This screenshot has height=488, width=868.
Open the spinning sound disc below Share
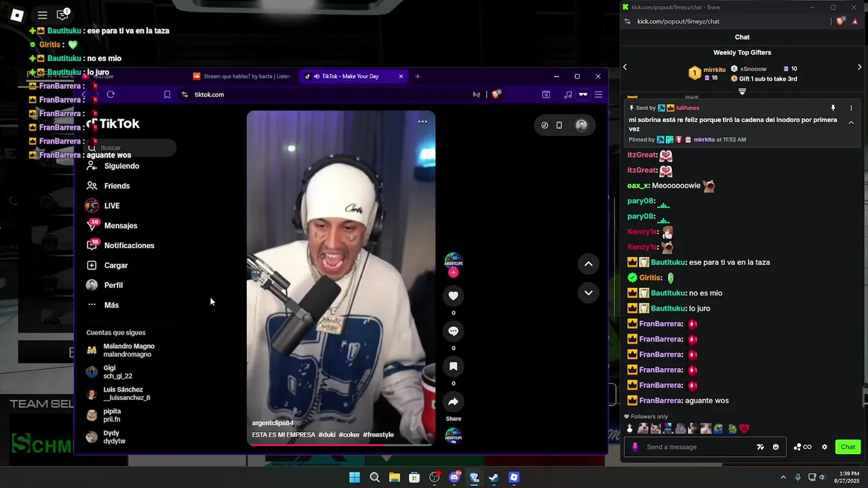click(x=453, y=436)
